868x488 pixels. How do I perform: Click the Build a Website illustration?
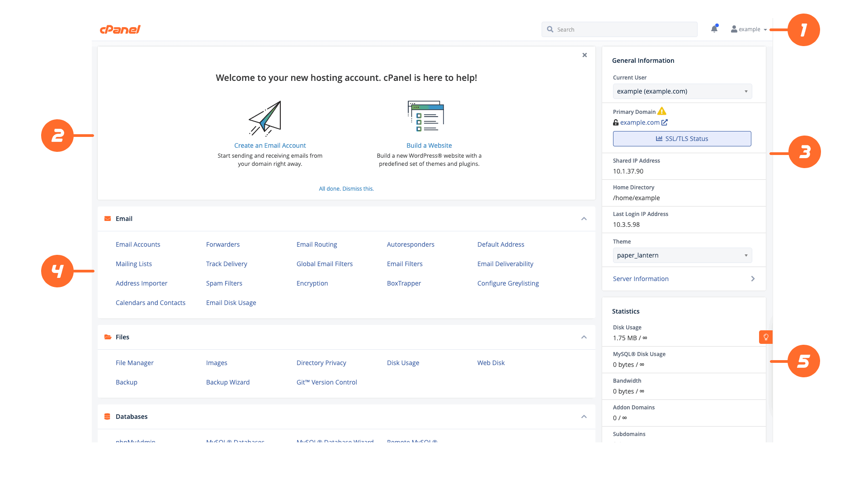(x=426, y=117)
